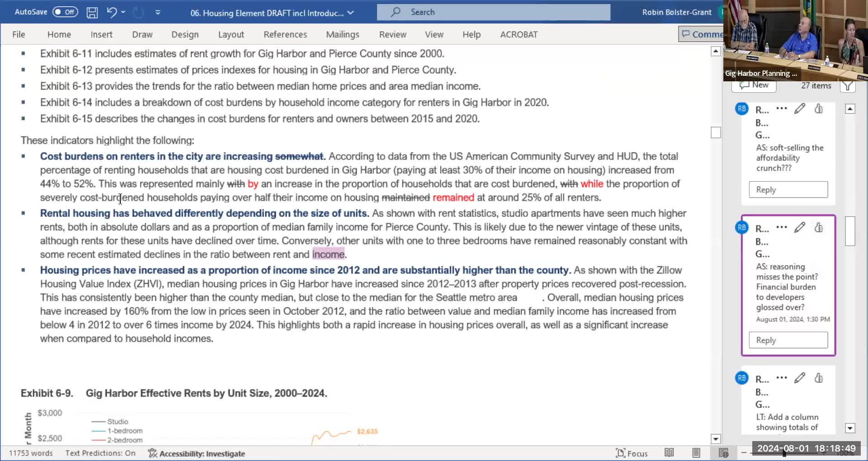
Task: Toggle 'Text Predictions: On' in the status bar
Action: point(100,453)
